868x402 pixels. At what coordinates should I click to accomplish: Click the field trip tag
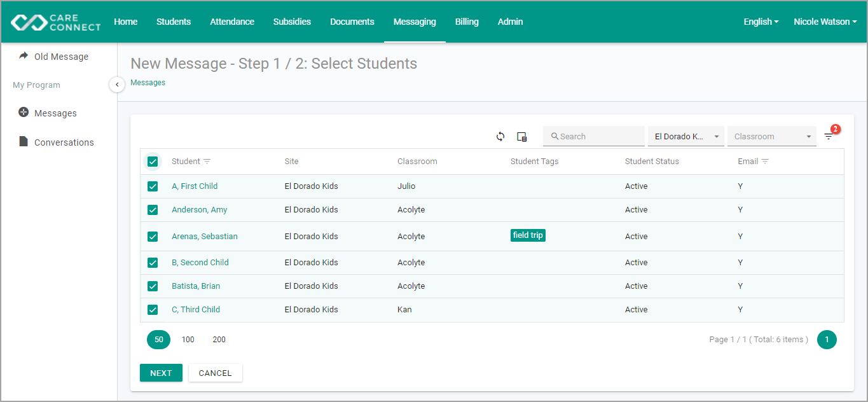click(x=528, y=235)
